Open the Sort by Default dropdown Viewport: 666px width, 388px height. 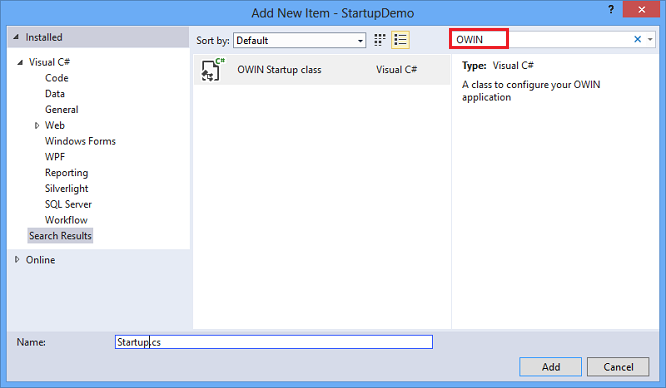299,40
